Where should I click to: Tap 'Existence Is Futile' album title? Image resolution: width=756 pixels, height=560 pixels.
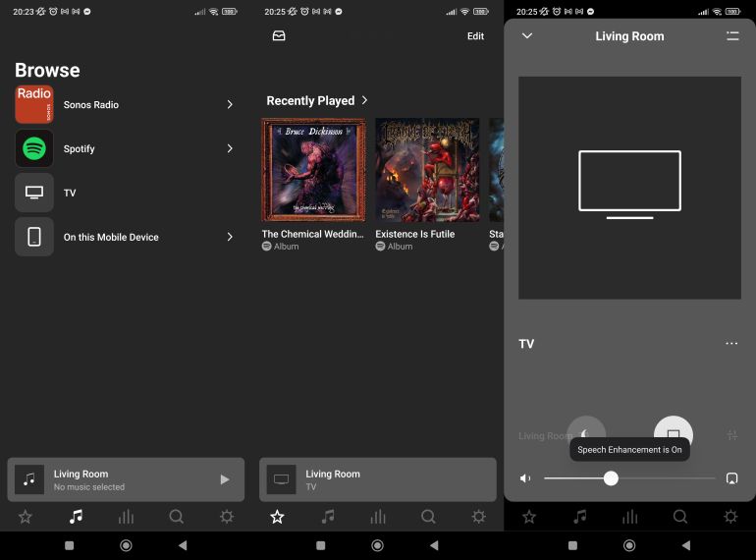pos(415,234)
